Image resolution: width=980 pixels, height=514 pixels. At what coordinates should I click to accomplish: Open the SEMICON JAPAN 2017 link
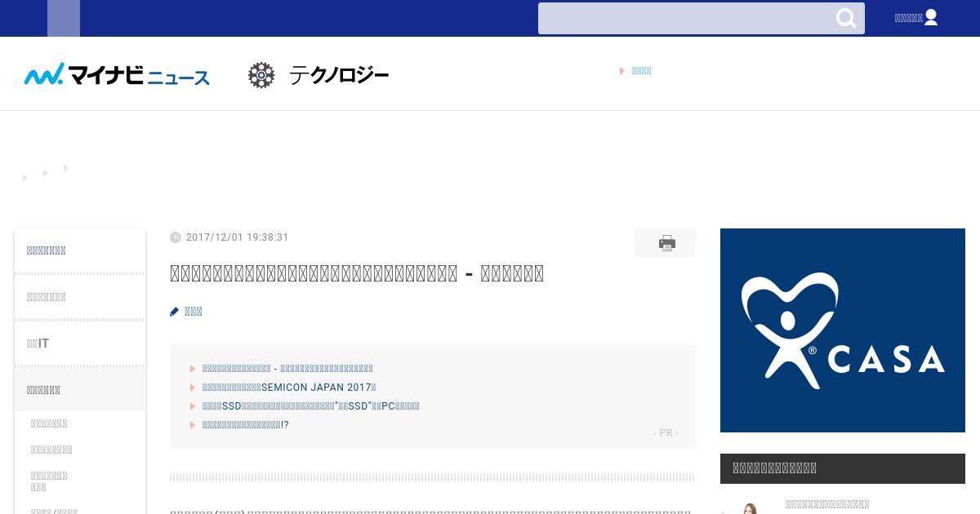(289, 388)
